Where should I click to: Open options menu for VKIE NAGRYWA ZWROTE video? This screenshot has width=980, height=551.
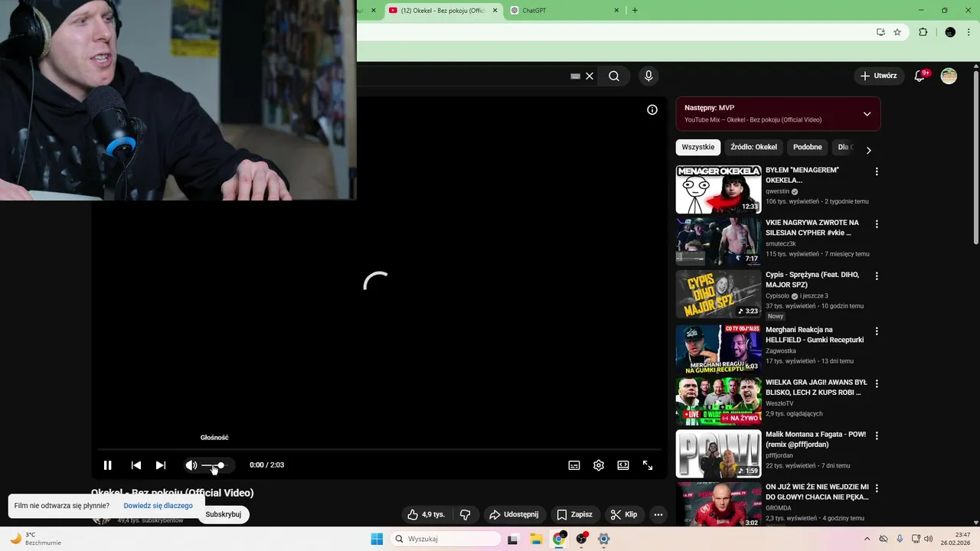pyautogui.click(x=877, y=224)
